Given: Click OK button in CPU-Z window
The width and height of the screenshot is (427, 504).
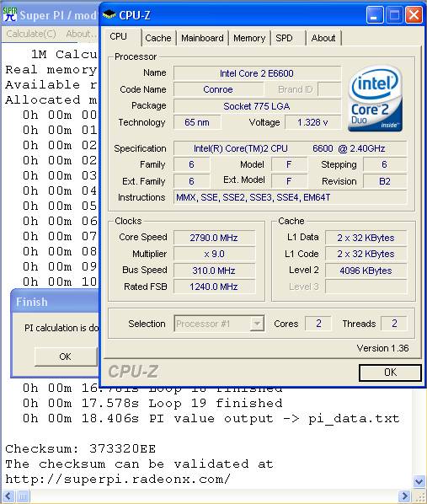Looking at the screenshot, I should (x=390, y=373).
